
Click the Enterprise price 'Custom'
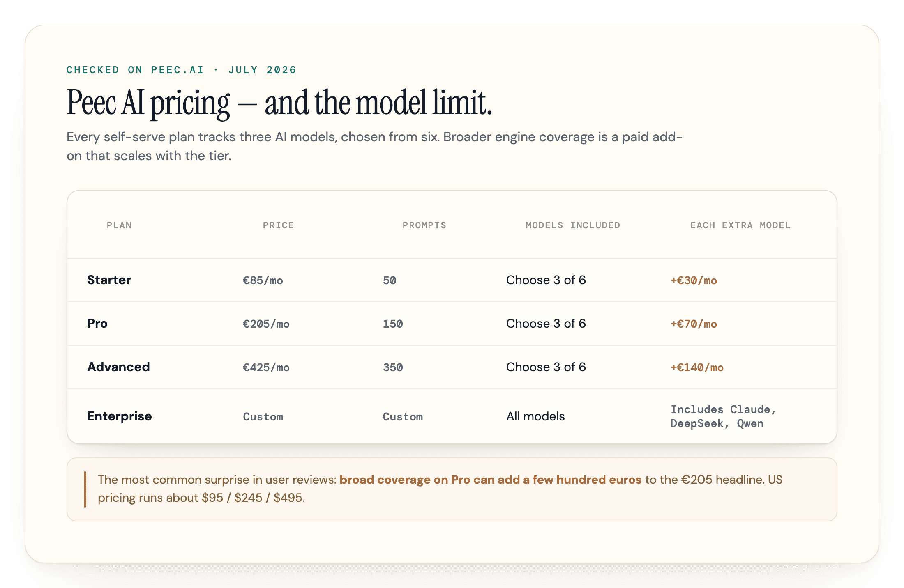click(263, 417)
